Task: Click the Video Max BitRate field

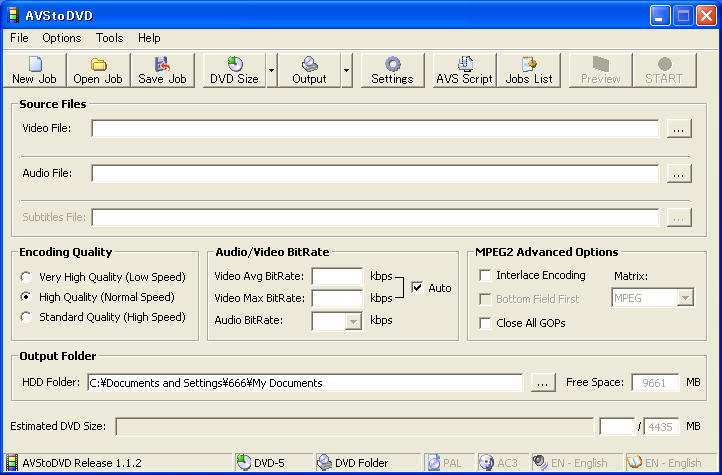Action: [338, 299]
